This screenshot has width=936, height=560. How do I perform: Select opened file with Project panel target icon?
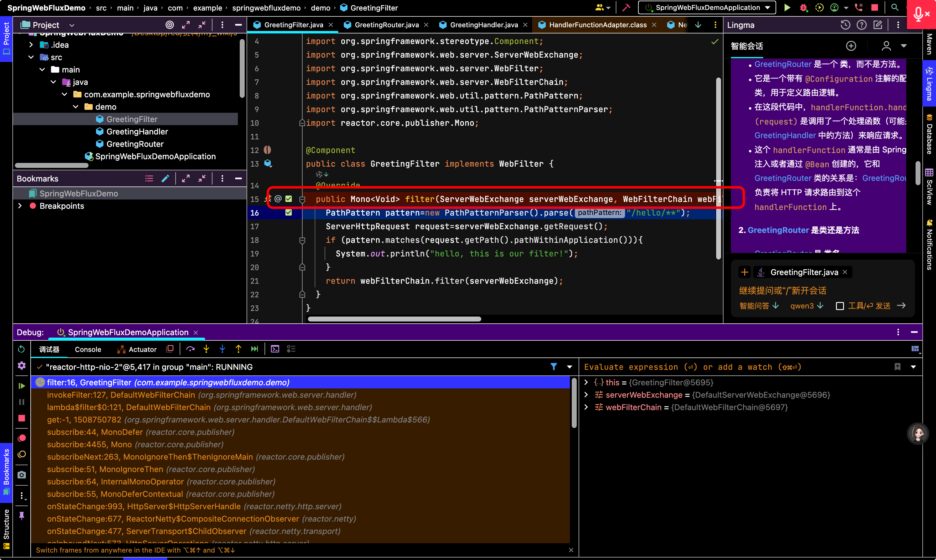pyautogui.click(x=170, y=25)
